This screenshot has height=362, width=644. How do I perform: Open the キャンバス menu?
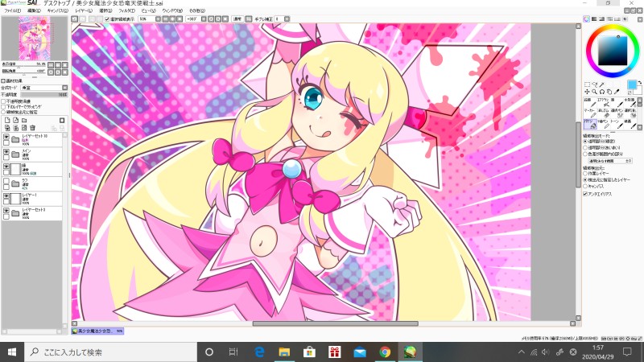[58, 10]
